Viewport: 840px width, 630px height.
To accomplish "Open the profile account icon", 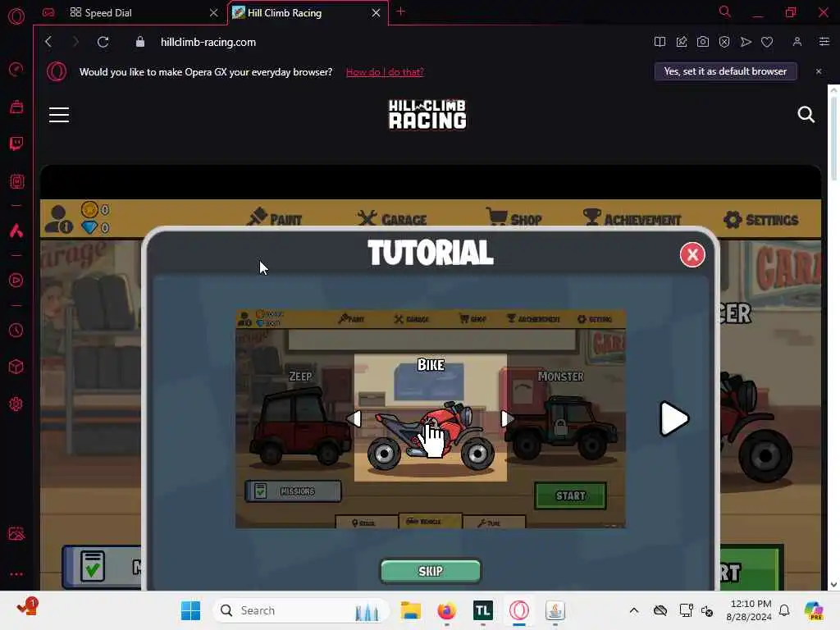I will point(797,42).
